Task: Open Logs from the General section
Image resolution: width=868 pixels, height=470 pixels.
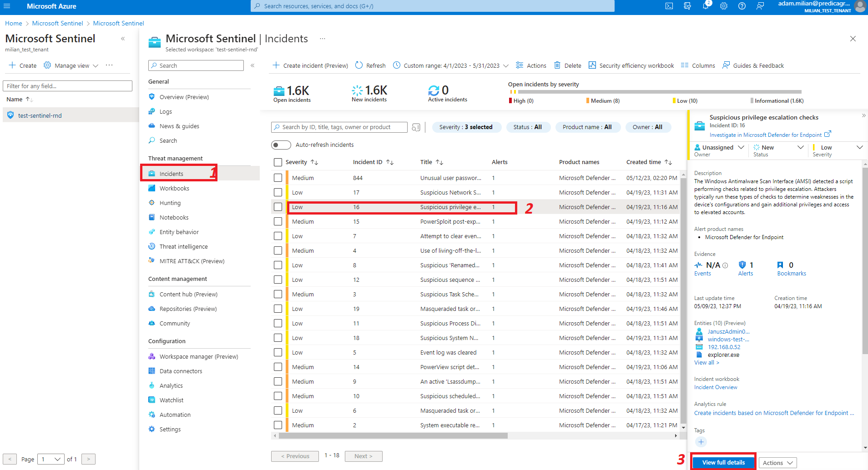Action: [x=166, y=111]
